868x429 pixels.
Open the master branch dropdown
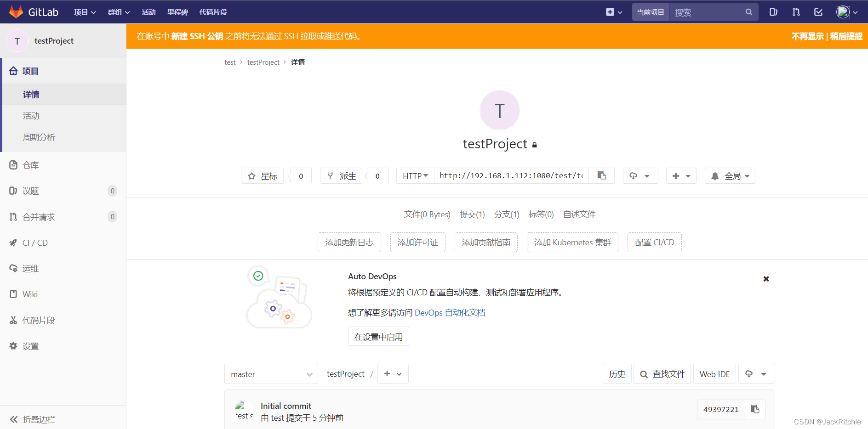point(271,374)
